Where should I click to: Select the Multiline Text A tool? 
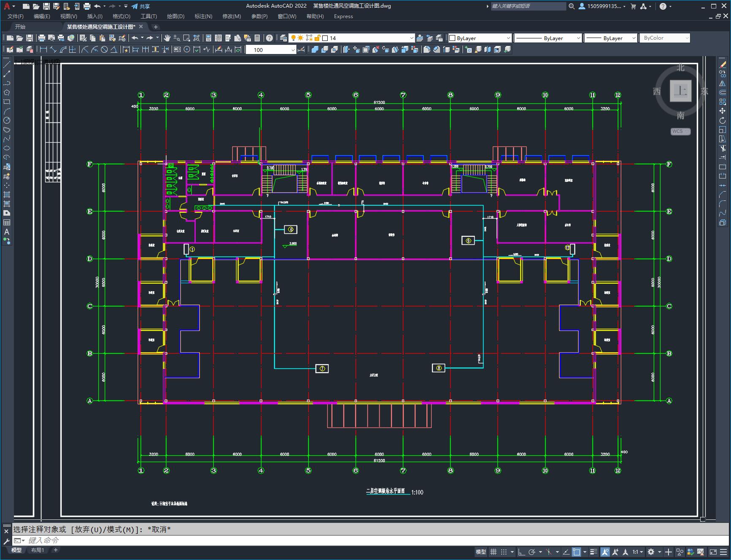[7, 232]
